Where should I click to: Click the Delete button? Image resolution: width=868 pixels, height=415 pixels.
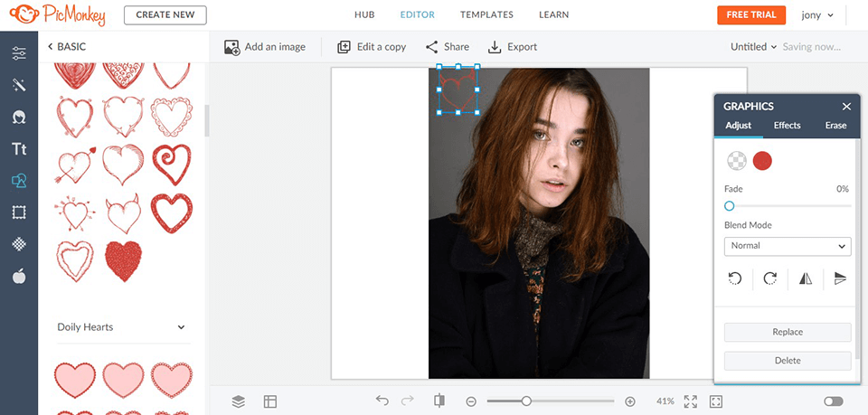(787, 361)
